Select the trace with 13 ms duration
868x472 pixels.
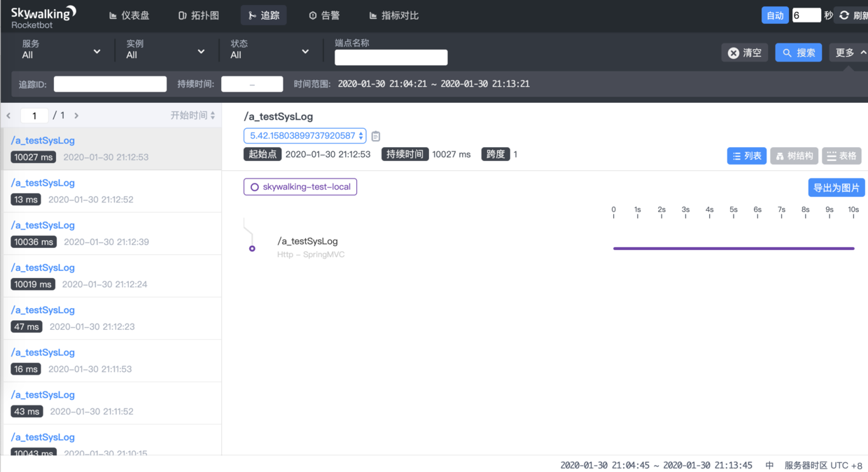click(111, 191)
